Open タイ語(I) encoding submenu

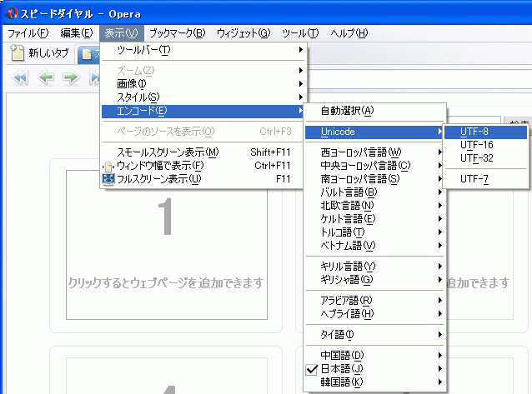[374, 335]
